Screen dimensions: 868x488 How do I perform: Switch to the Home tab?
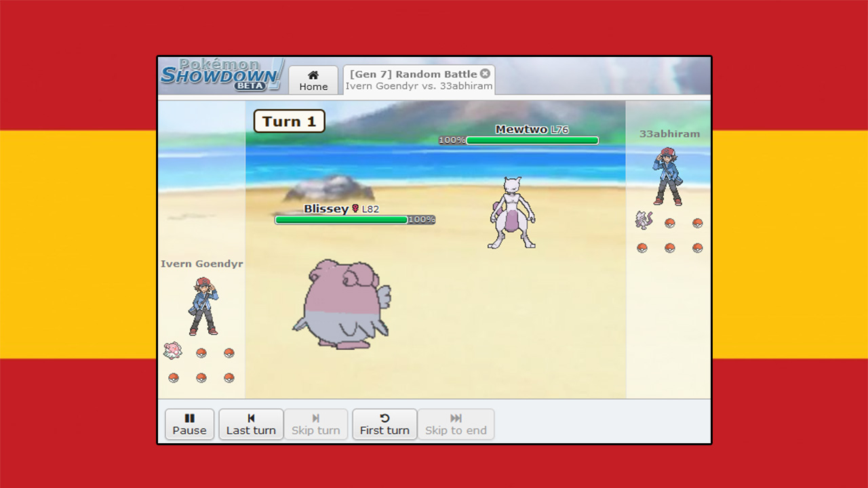point(313,80)
